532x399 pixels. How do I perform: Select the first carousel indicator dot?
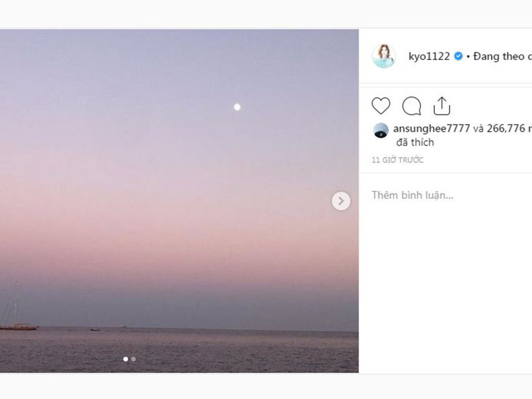click(x=124, y=360)
